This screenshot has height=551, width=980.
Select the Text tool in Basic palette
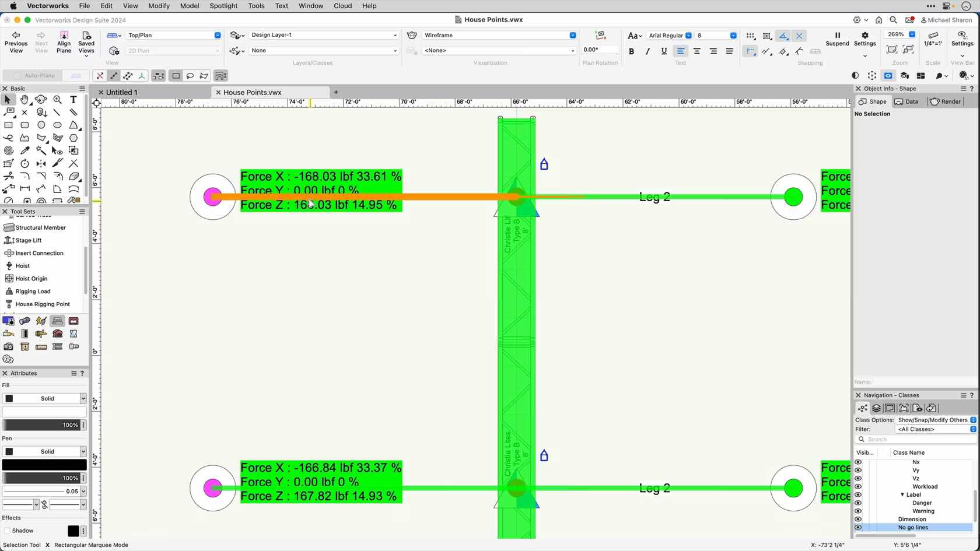click(73, 100)
